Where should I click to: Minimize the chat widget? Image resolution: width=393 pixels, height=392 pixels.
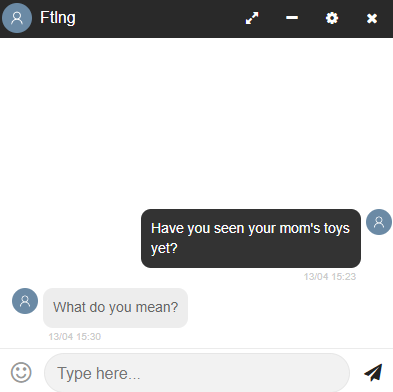[x=292, y=18]
